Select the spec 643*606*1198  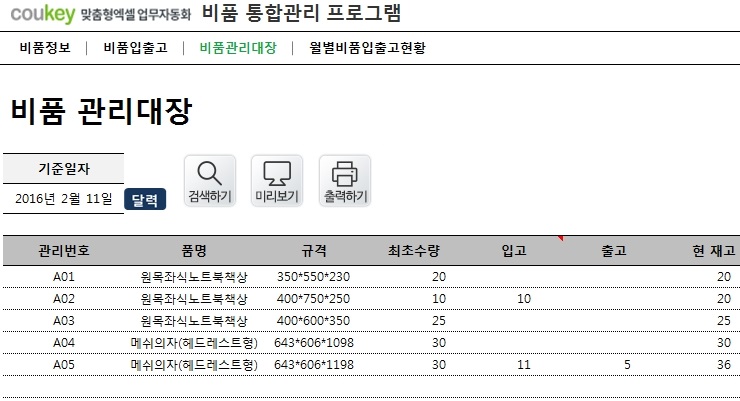(x=314, y=365)
